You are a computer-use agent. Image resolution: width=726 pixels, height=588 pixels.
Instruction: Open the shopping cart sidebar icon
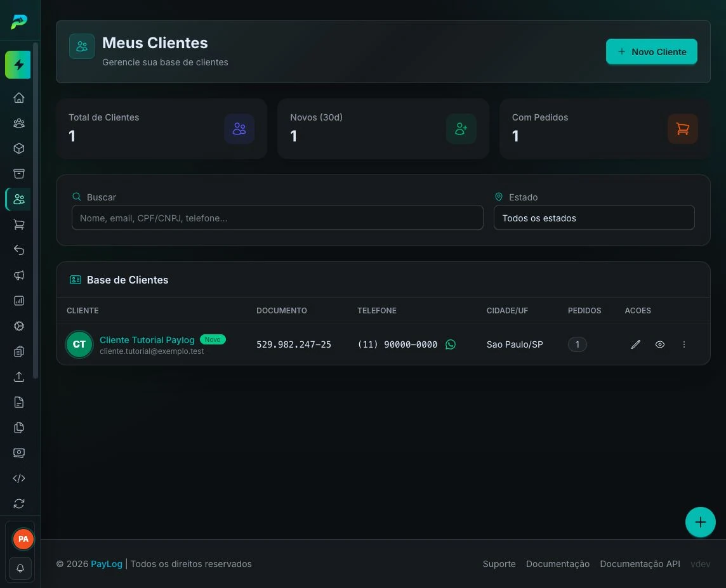[19, 225]
